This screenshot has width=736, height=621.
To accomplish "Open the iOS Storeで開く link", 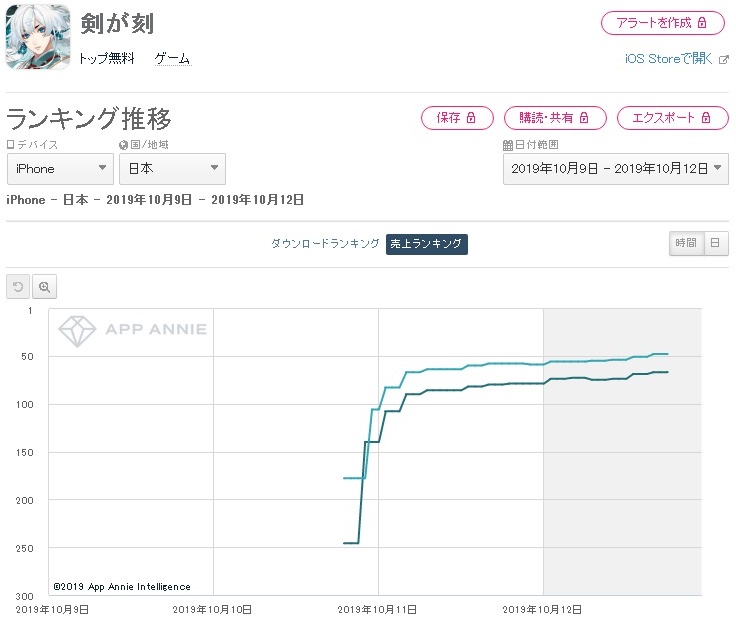I will pyautogui.click(x=669, y=59).
